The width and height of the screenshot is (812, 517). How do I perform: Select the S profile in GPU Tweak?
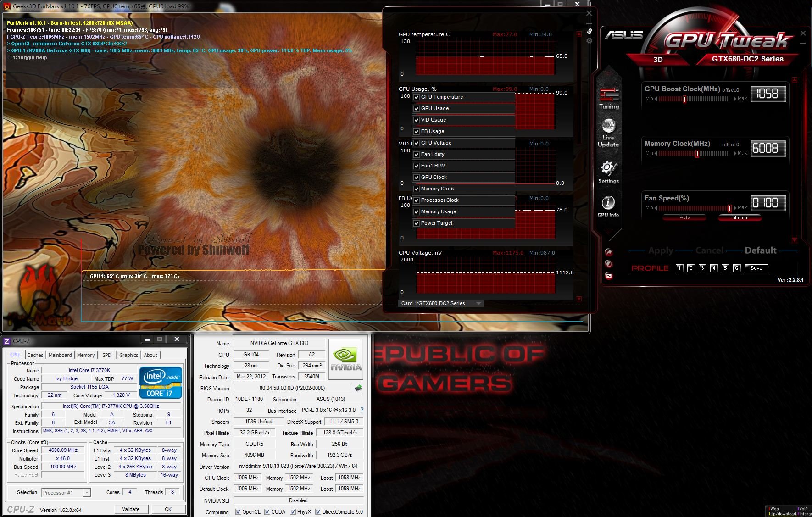(725, 268)
